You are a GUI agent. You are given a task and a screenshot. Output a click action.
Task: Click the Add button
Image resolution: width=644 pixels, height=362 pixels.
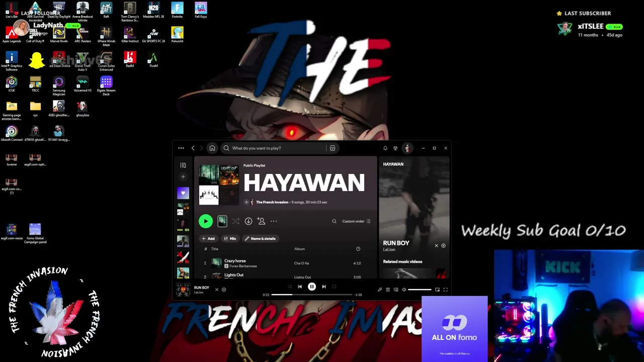(208, 239)
